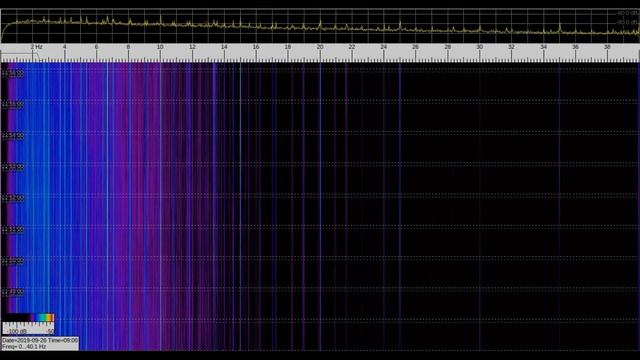640x360 pixels.
Task: Click the 6 Hz mark on frequency ruler
Action: 96,47
